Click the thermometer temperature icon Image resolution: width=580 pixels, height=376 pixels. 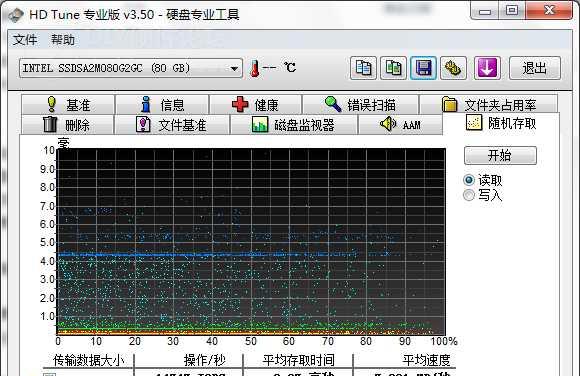254,68
